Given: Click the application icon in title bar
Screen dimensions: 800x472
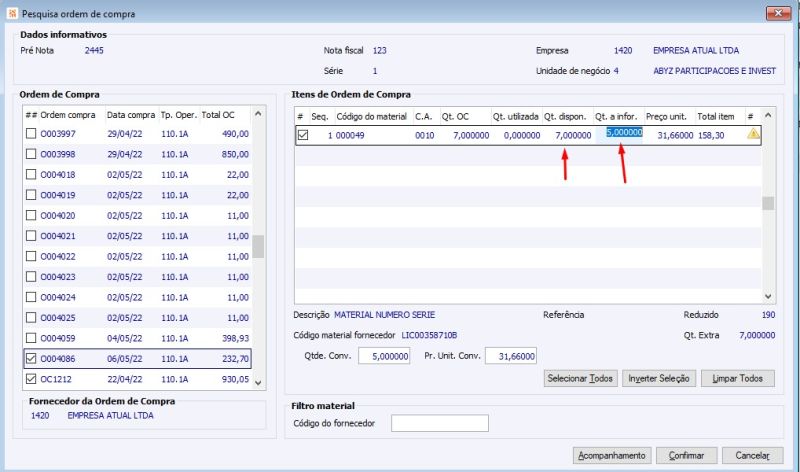Looking at the screenshot, I should [12, 13].
